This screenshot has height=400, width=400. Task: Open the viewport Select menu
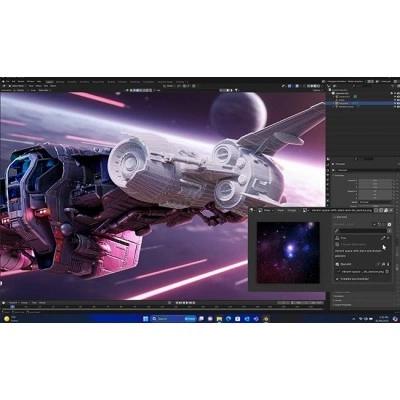coord(39,86)
